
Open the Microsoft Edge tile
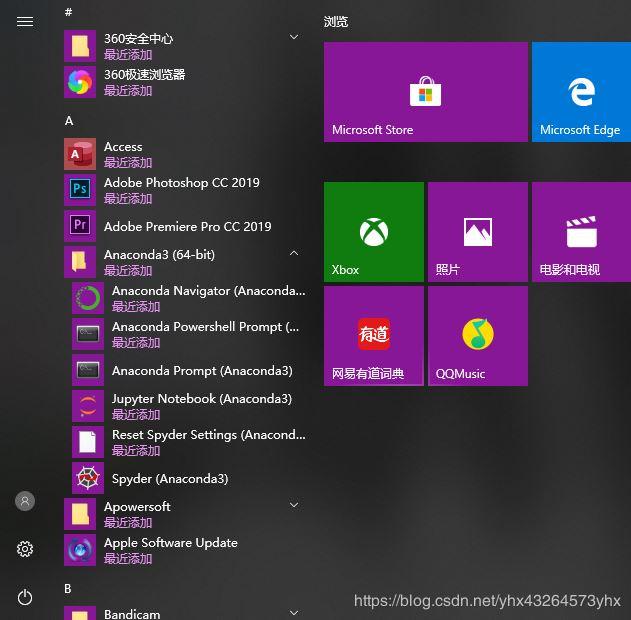[x=582, y=92]
